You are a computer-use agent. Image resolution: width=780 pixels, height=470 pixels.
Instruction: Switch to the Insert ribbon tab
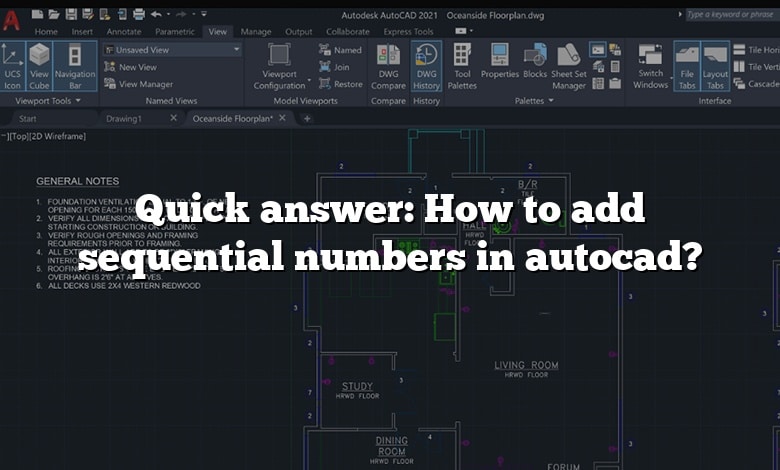click(82, 31)
